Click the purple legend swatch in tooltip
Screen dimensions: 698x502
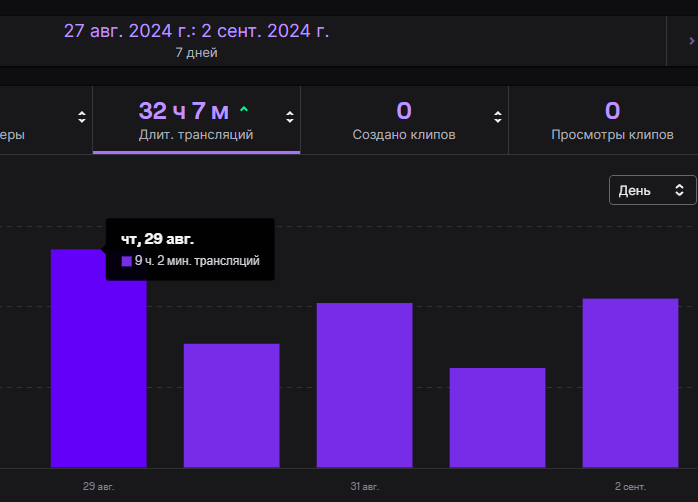pyautogui.click(x=127, y=261)
